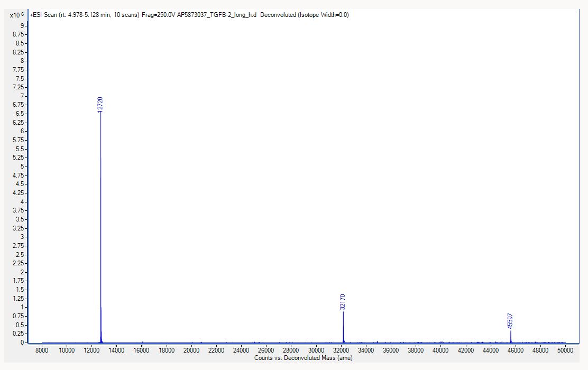
Task: Click the 45597 mass annotation text
Action: pyautogui.click(x=509, y=320)
